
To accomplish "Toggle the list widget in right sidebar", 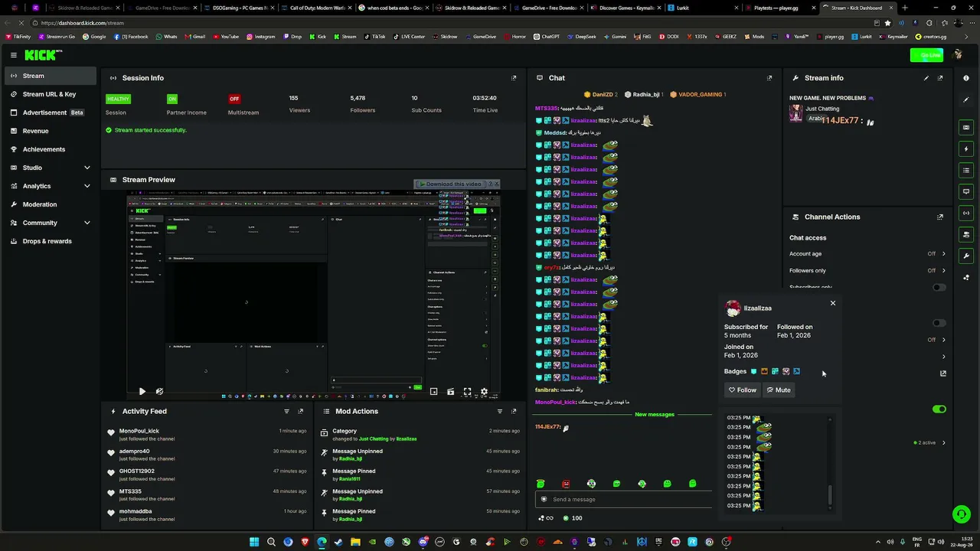I will pos(966,170).
